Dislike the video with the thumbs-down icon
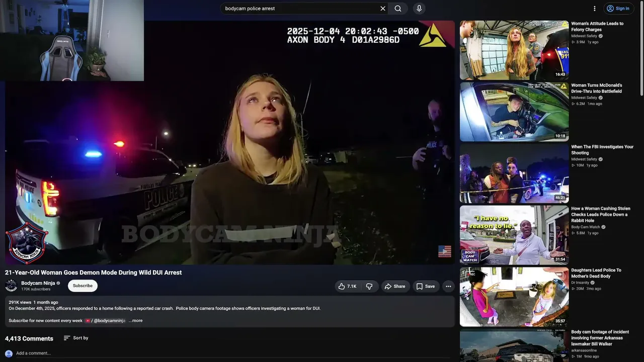This screenshot has width=644, height=362. coord(369,286)
